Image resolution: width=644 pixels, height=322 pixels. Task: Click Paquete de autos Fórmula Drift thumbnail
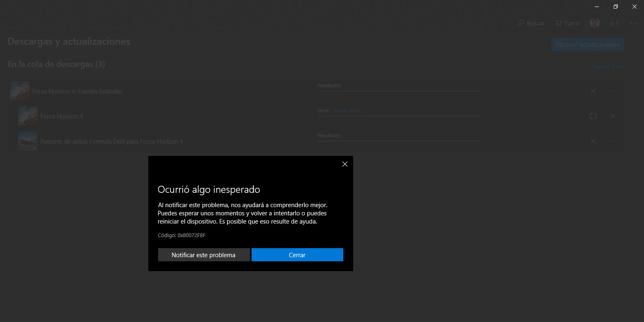[x=28, y=141]
